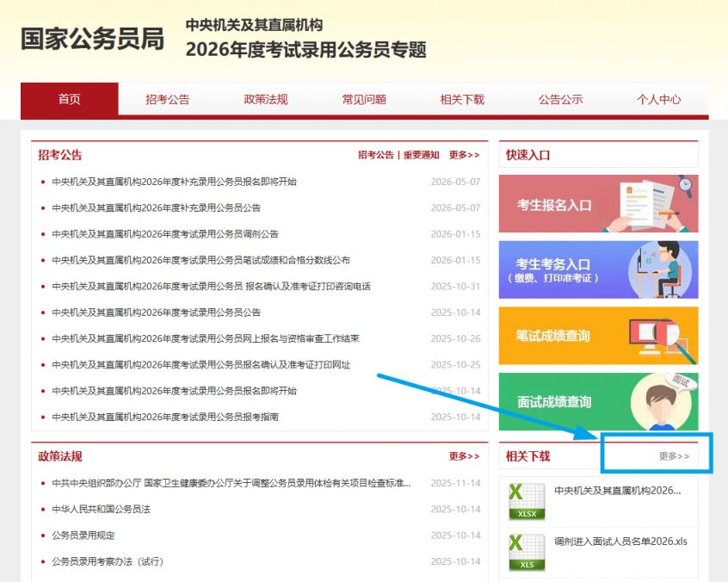This screenshot has height=582, width=728.
Task: Select the 公告公示 navigation tab
Action: tap(560, 99)
